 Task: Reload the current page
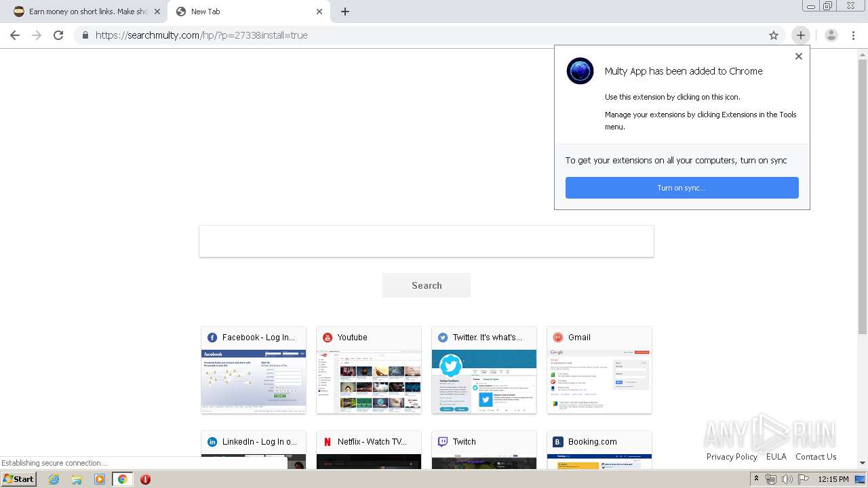(58, 35)
